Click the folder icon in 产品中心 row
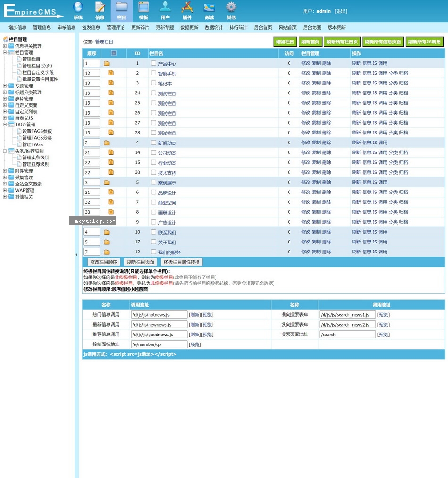Screen dimensions: 448x478 tap(107, 63)
